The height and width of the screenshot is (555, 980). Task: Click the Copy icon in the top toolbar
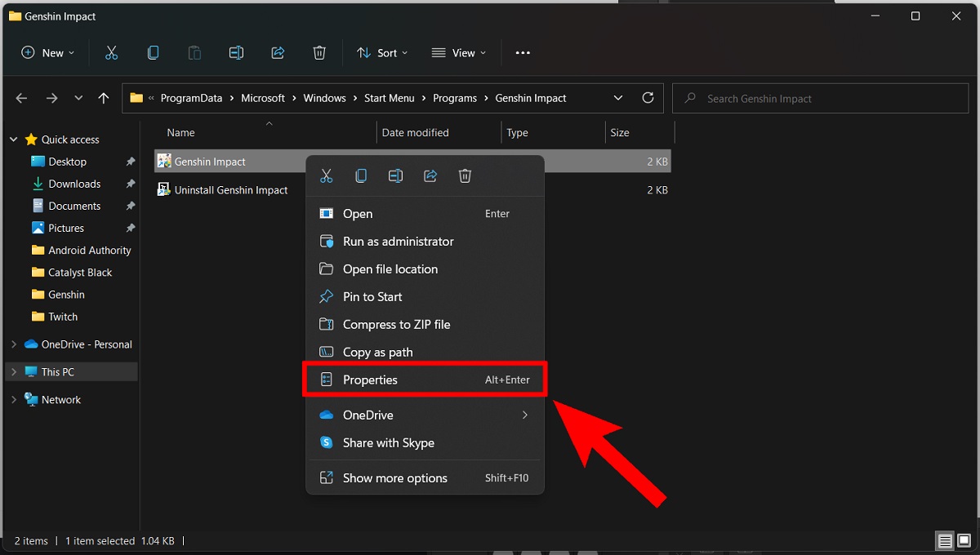tap(153, 53)
